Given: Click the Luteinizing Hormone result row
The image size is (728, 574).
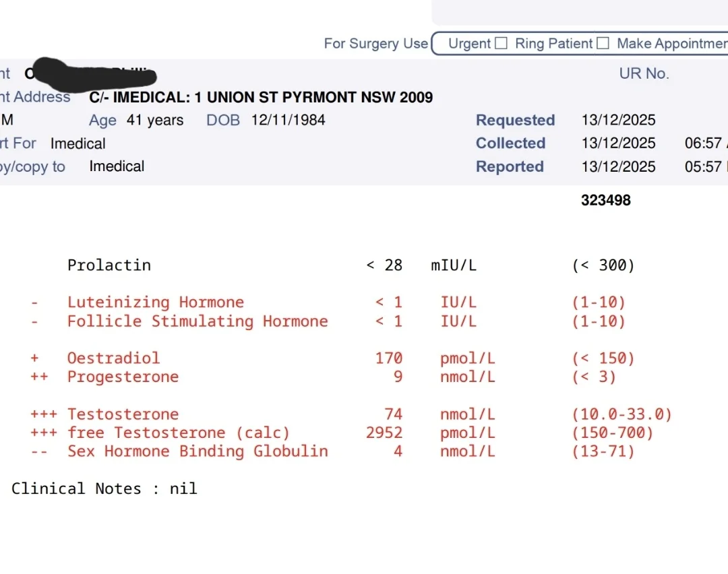Looking at the screenshot, I should 328,302.
